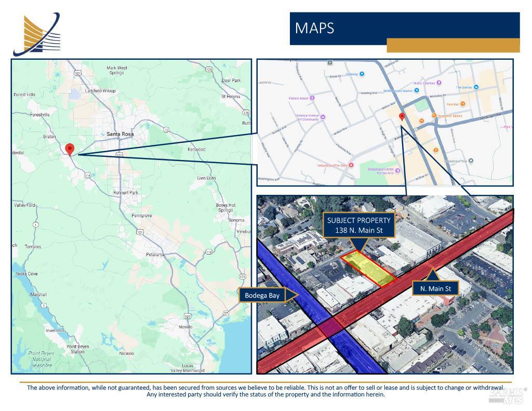Click the Subject Property 138 N. Main St label
Screen dimensions: 532x411
tap(359, 225)
